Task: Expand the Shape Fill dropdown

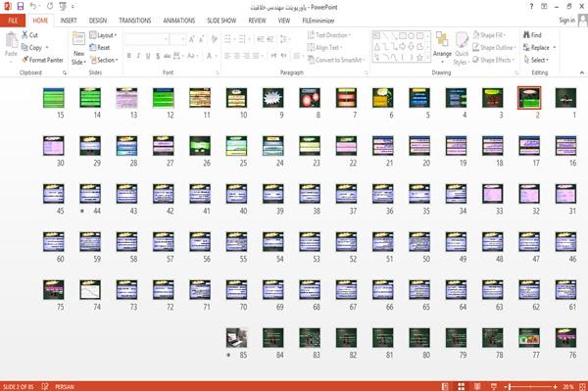Action: (x=489, y=35)
